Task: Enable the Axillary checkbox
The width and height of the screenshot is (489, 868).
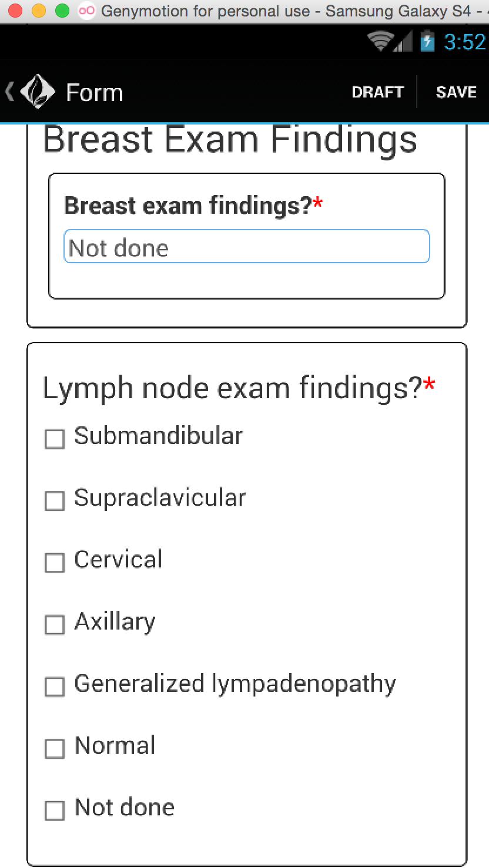Action: [x=55, y=624]
